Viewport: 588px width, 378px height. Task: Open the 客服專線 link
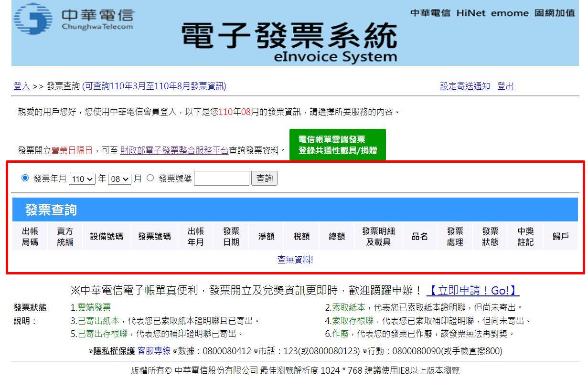154,351
